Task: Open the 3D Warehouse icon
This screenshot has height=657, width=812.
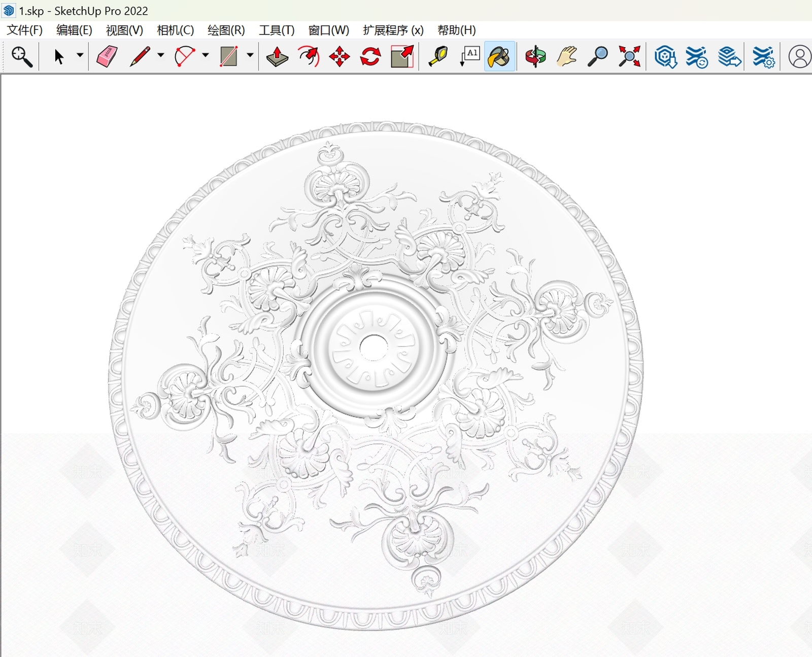Action: (x=665, y=56)
